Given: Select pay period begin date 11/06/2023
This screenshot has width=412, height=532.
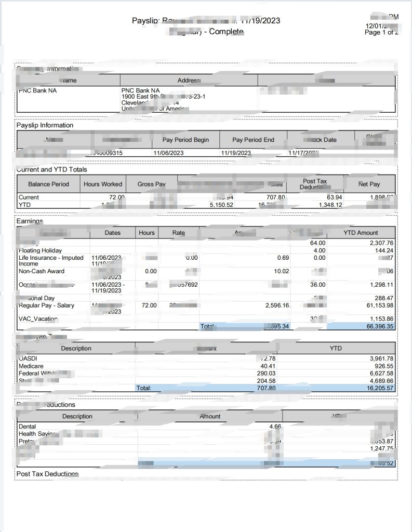Looking at the screenshot, I should [x=168, y=153].
